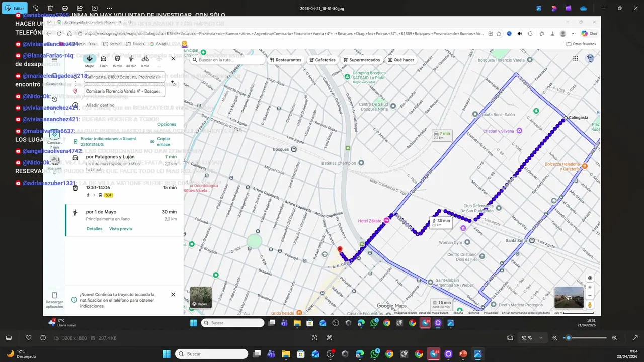644x362 pixels.
Task: Open the OneDrive cloud icon in title bar
Action: [x=584, y=8]
